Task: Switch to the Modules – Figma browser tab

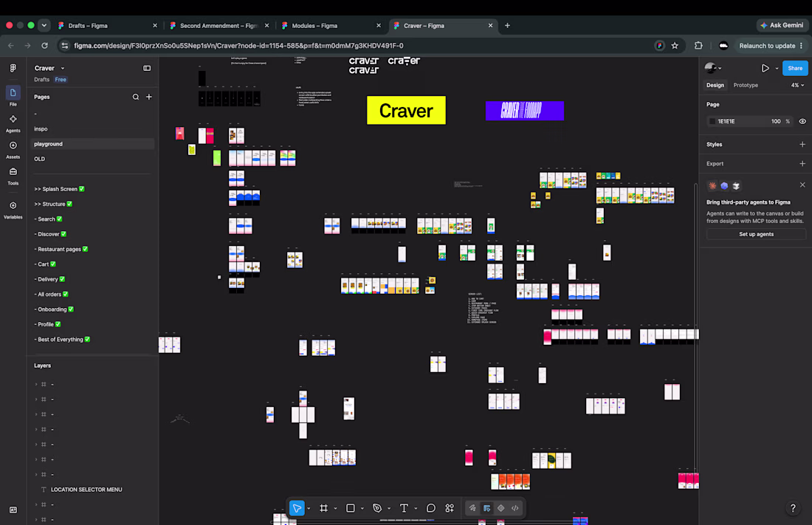Action: pos(331,25)
